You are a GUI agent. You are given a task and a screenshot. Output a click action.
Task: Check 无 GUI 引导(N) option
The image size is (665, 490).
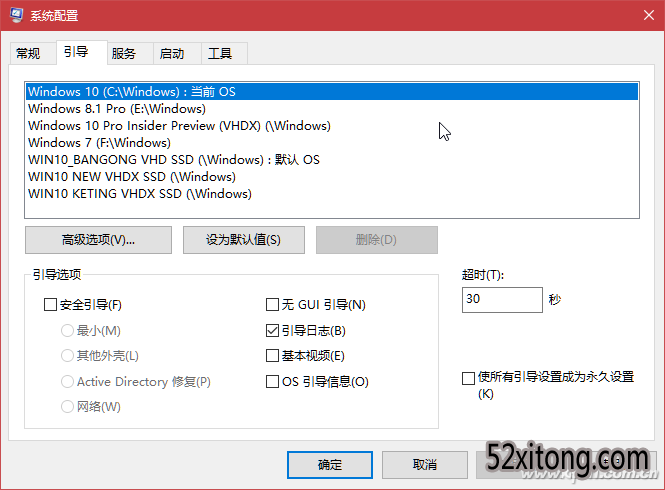(x=272, y=305)
